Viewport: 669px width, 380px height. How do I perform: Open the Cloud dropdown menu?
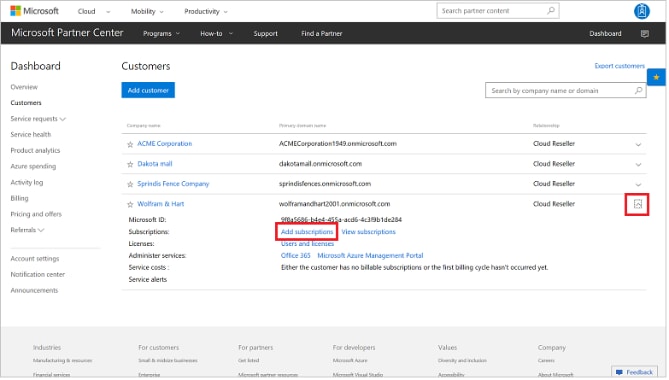[x=94, y=12]
